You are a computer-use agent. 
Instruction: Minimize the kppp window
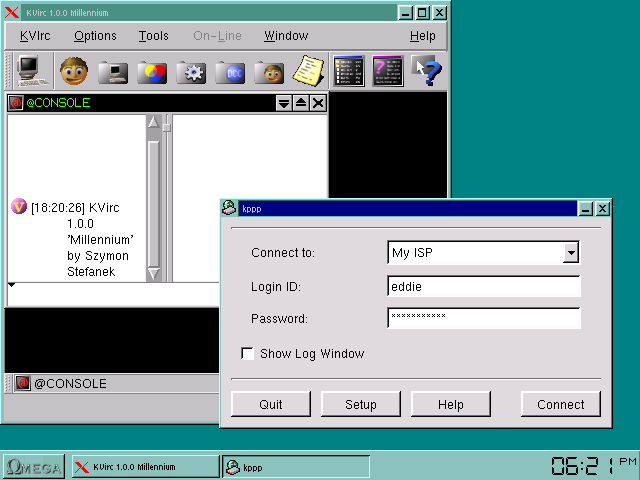coord(585,209)
